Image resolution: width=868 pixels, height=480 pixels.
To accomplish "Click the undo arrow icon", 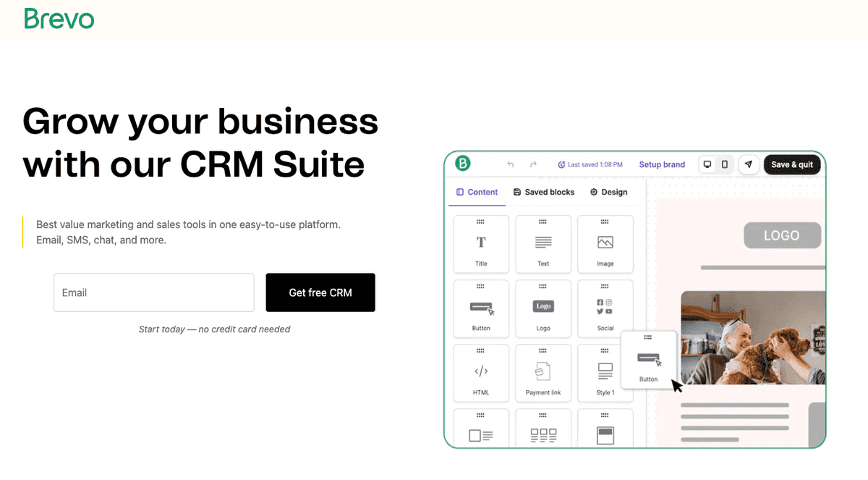I will [x=511, y=164].
